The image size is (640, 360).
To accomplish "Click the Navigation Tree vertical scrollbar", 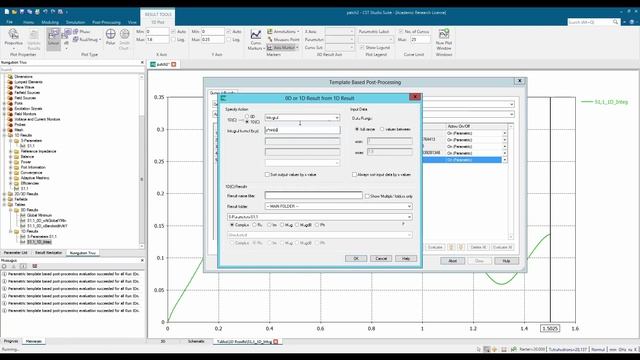I will [x=142, y=161].
